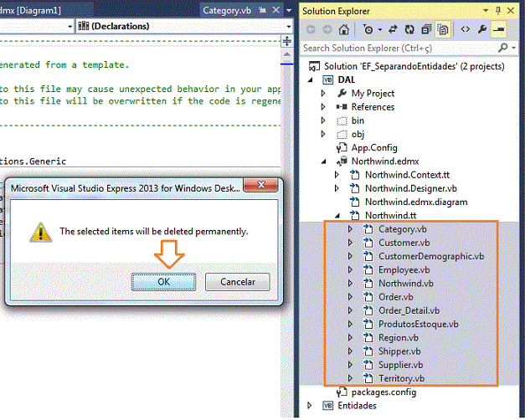
Task: Collapse the Northwind.tt node
Action: [x=337, y=216]
